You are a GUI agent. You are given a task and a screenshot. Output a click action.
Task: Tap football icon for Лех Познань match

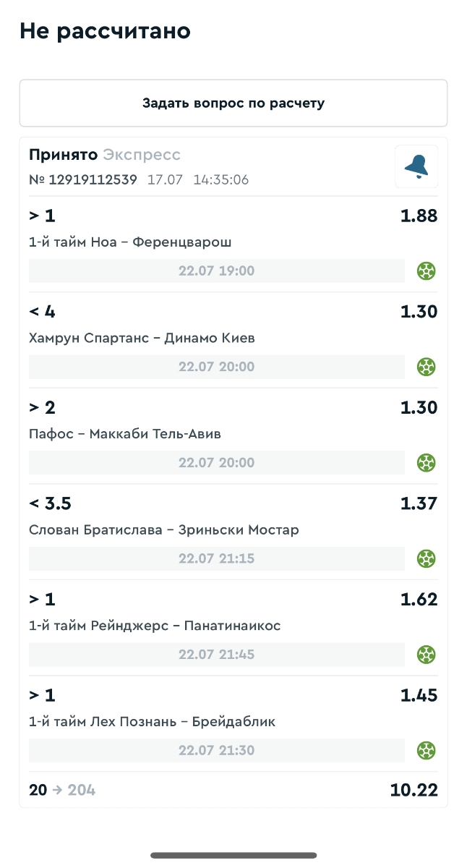pos(427,750)
